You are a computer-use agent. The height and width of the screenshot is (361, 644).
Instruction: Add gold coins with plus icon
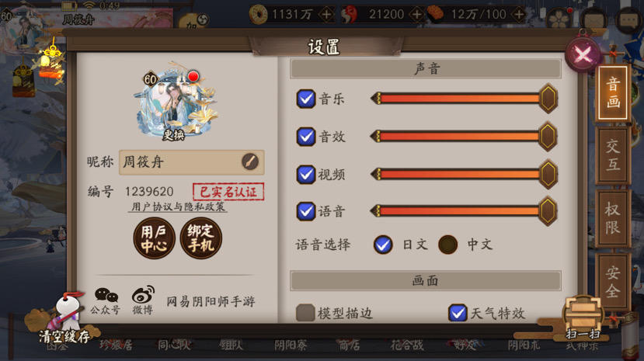click(326, 15)
